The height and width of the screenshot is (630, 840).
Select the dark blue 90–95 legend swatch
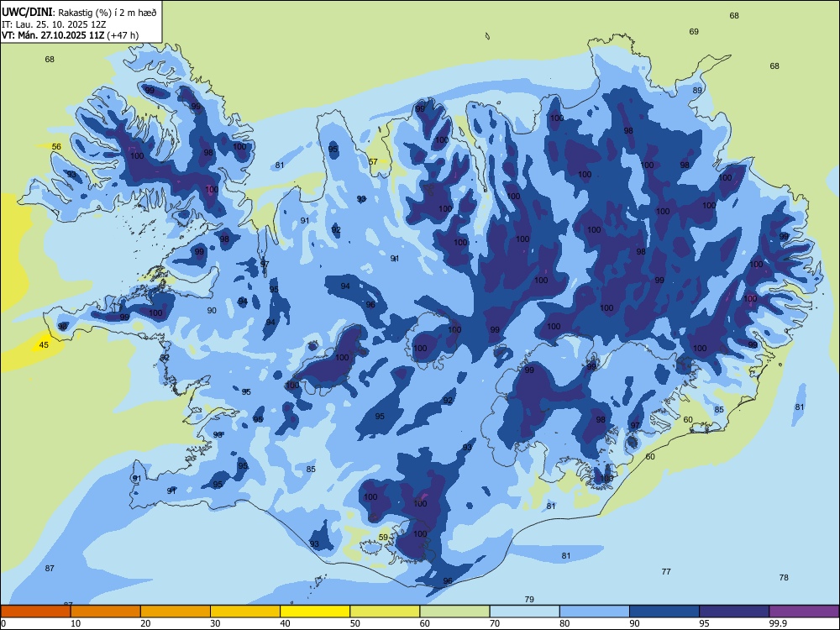click(x=664, y=612)
